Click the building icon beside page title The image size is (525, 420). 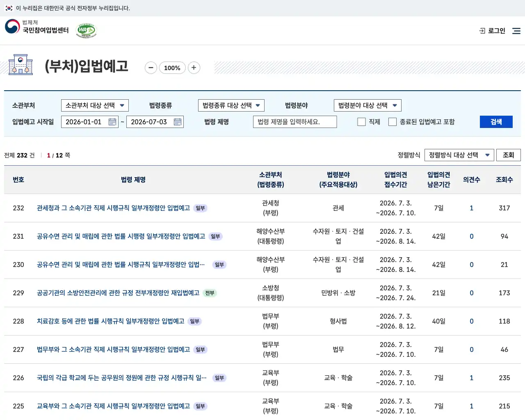pyautogui.click(x=21, y=64)
